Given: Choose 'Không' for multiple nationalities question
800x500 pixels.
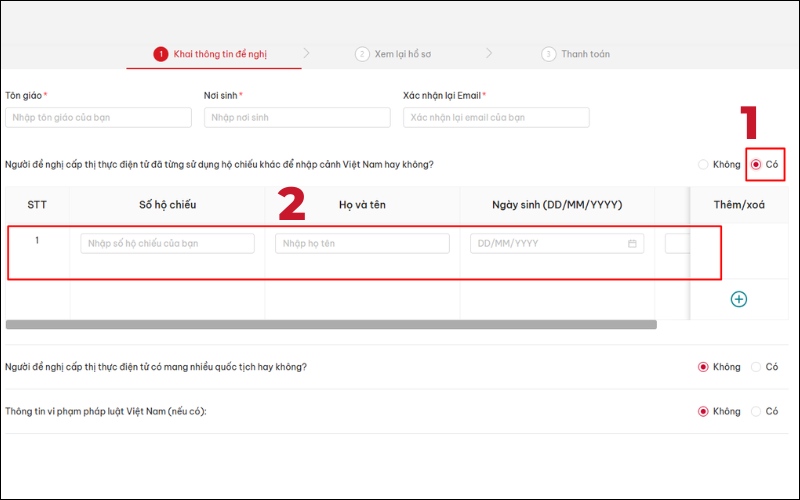Looking at the screenshot, I should [x=704, y=367].
